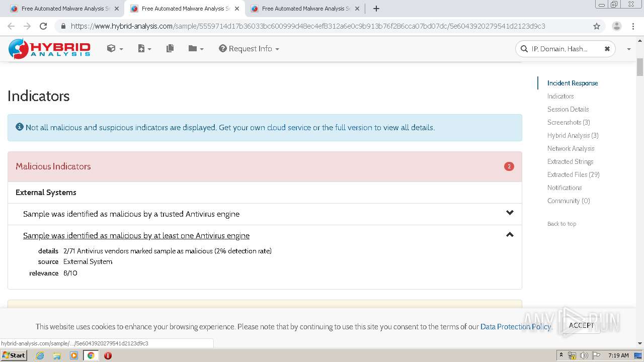Collapse the at least one Antivirus engine indicator
Viewport: 644px width, 362px height.
pyautogui.click(x=510, y=234)
